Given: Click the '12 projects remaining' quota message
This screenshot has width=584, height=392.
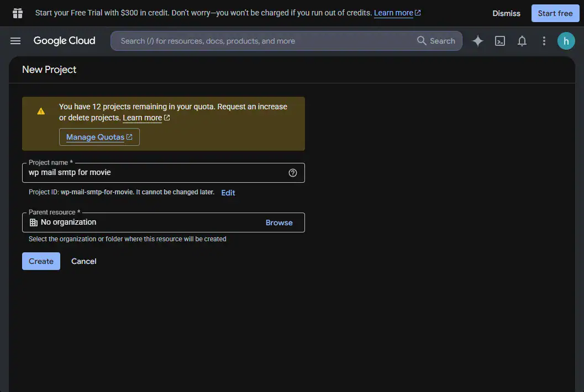Looking at the screenshot, I should [173, 112].
